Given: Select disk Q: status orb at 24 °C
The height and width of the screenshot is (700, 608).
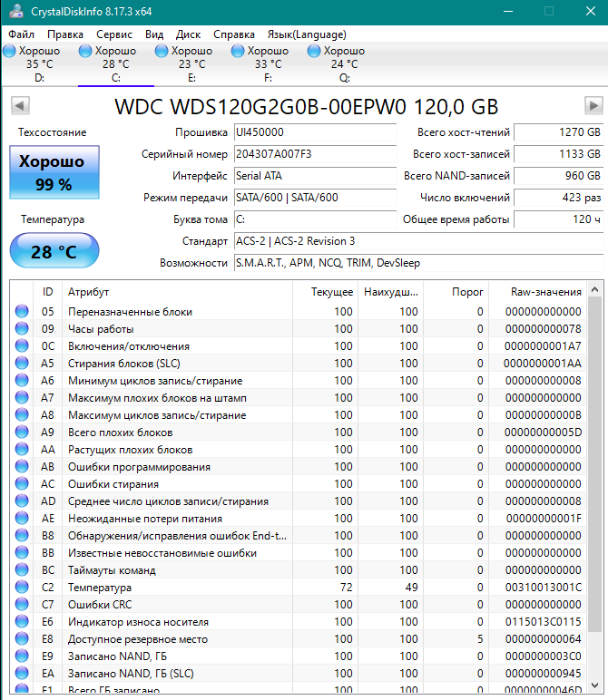Looking at the screenshot, I should pyautogui.click(x=314, y=51).
